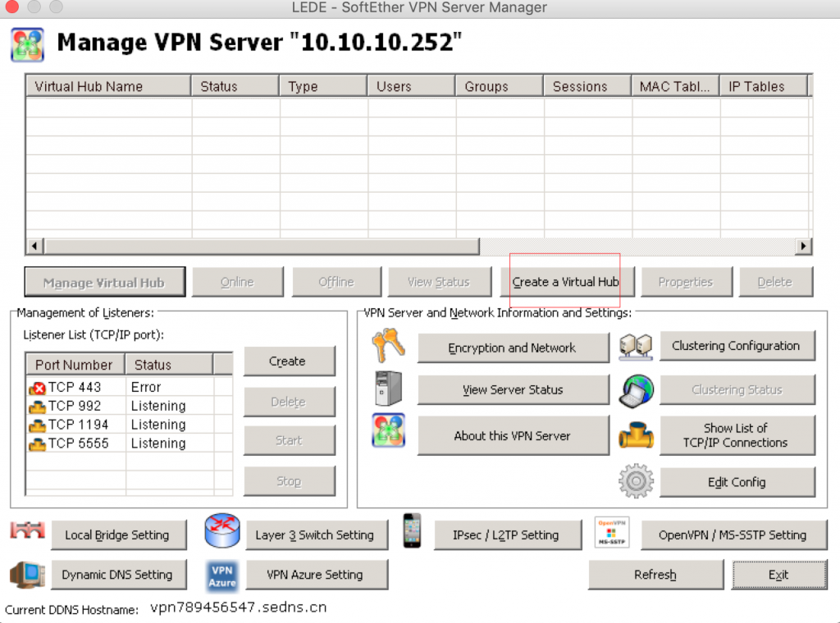Open Local Bridge Setting

click(118, 534)
